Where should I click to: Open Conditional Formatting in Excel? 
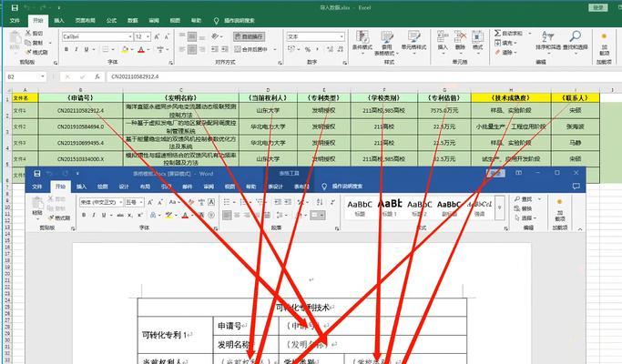tap(362, 41)
